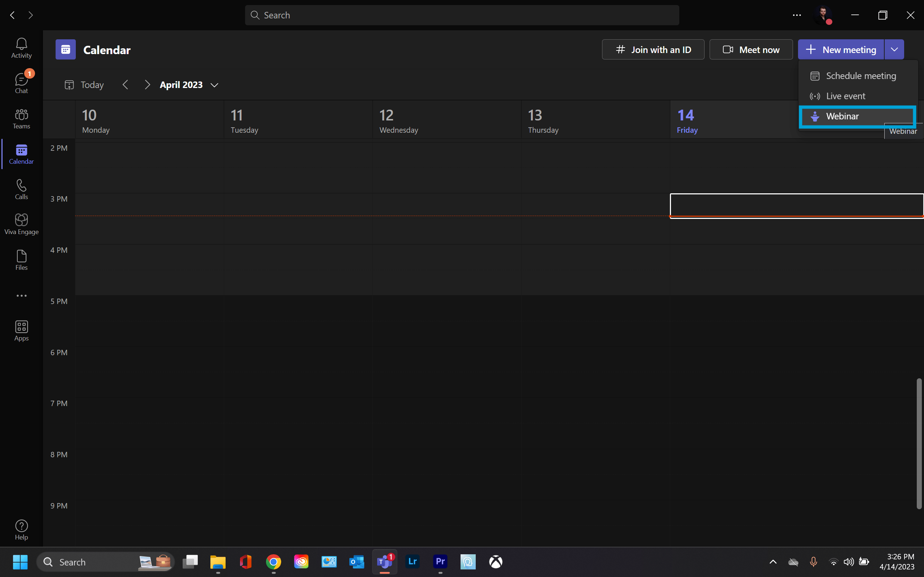Click the Meet now button
This screenshot has width=924, height=577.
tap(750, 49)
